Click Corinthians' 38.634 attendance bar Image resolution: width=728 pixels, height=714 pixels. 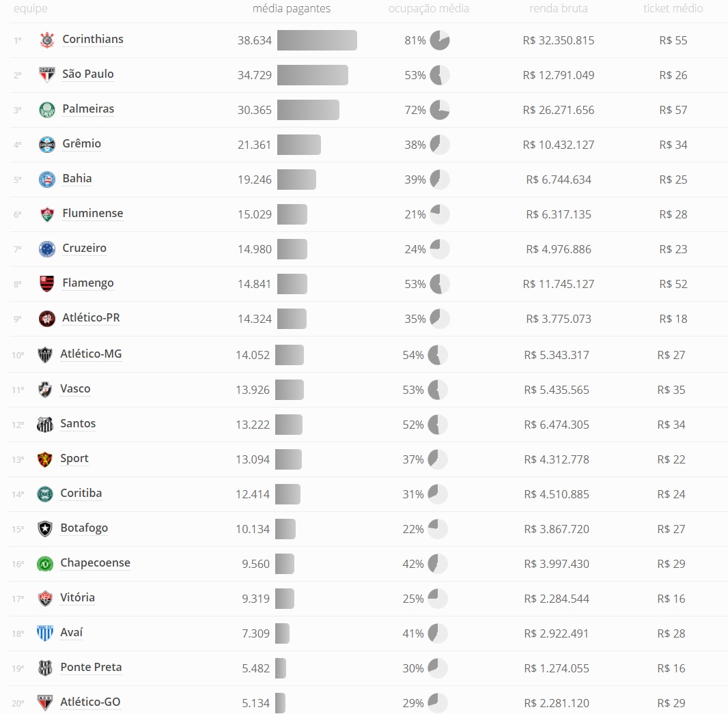point(317,40)
